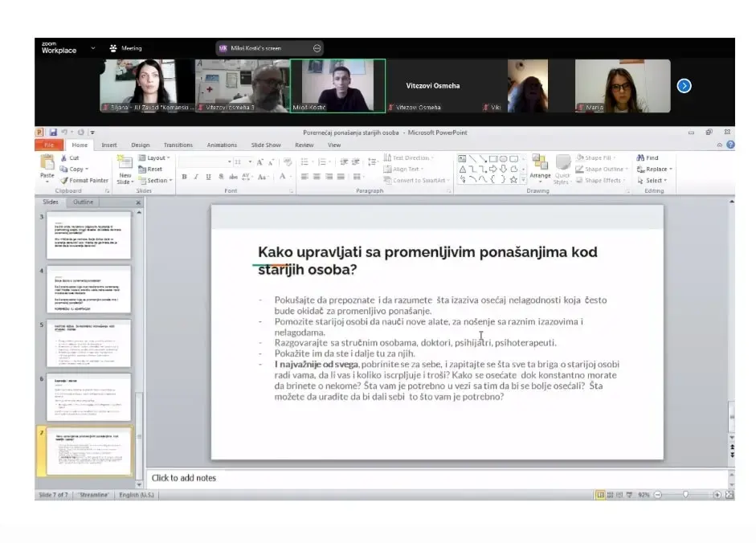
Task: Switch to Normal view in status bar
Action: pos(600,495)
